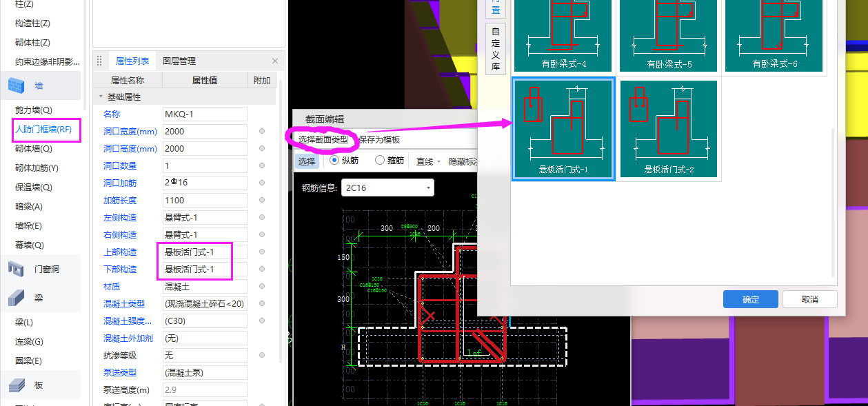Edit the 洞口宽度 value field
Screen dimensions: 868x406
[205, 131]
